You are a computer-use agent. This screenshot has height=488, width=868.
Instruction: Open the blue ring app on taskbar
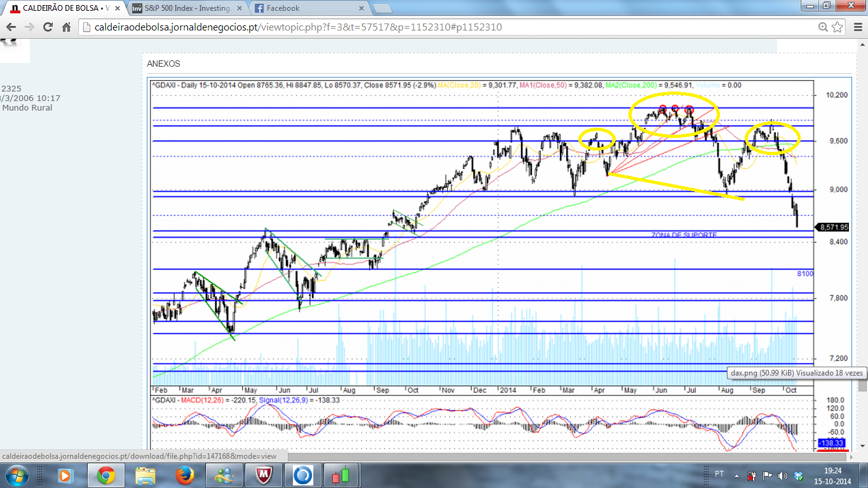click(x=303, y=475)
